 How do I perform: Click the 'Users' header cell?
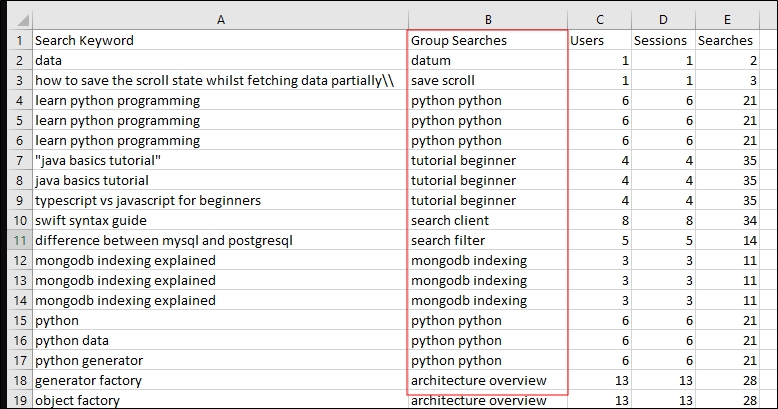(599, 41)
